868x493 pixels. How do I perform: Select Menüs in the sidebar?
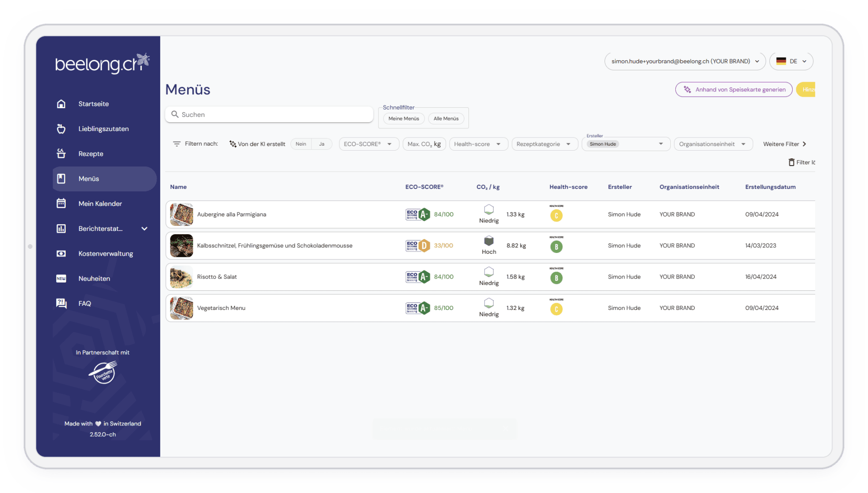point(105,178)
